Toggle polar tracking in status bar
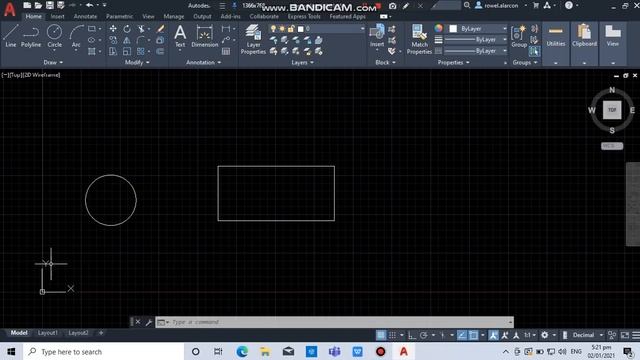 (x=423, y=335)
